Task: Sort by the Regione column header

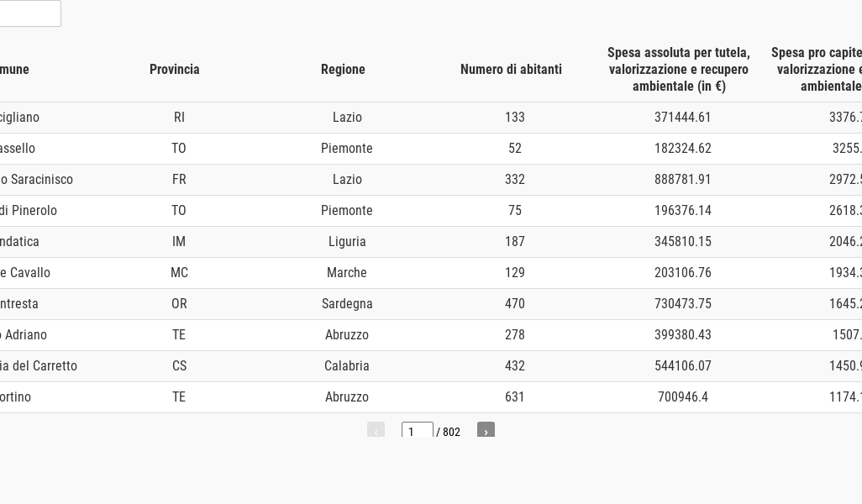Action: [x=343, y=70]
